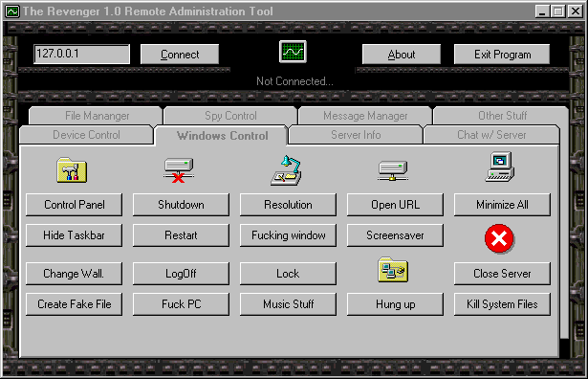The image size is (588, 379).
Task: Minimize the Revenger window
Action: (x=542, y=11)
